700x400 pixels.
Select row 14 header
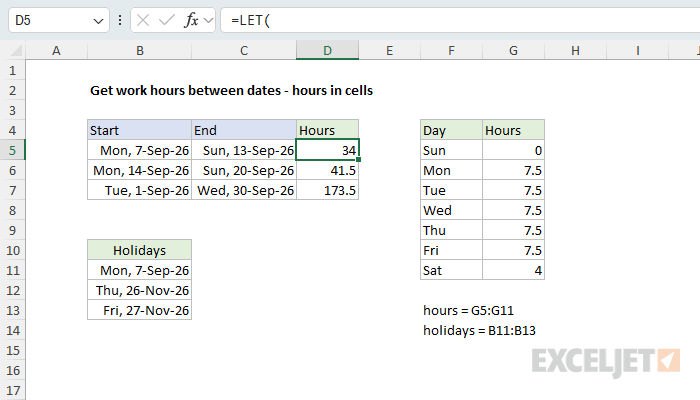pyautogui.click(x=12, y=330)
